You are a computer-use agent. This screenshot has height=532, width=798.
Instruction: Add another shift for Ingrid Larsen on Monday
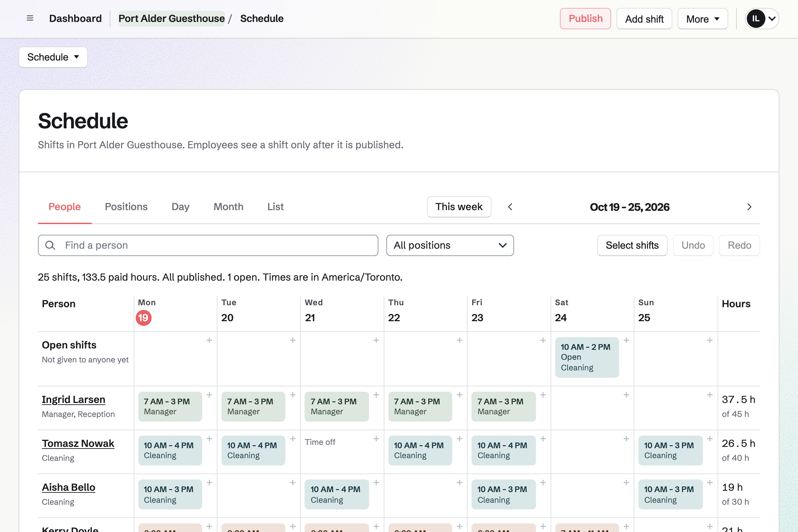click(x=209, y=395)
